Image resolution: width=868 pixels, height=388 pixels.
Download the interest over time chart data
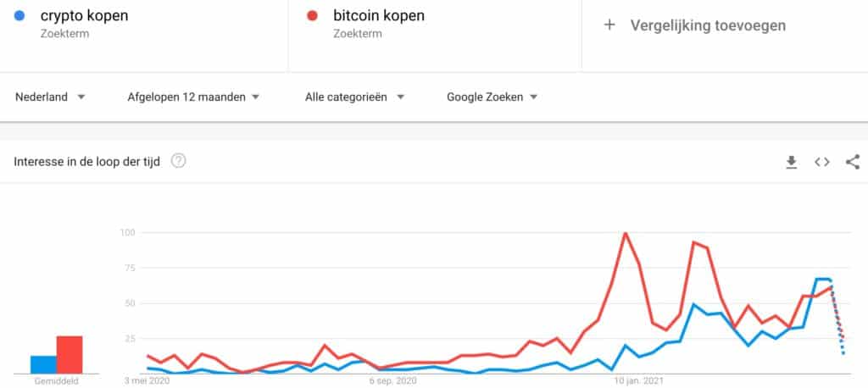coord(792,162)
